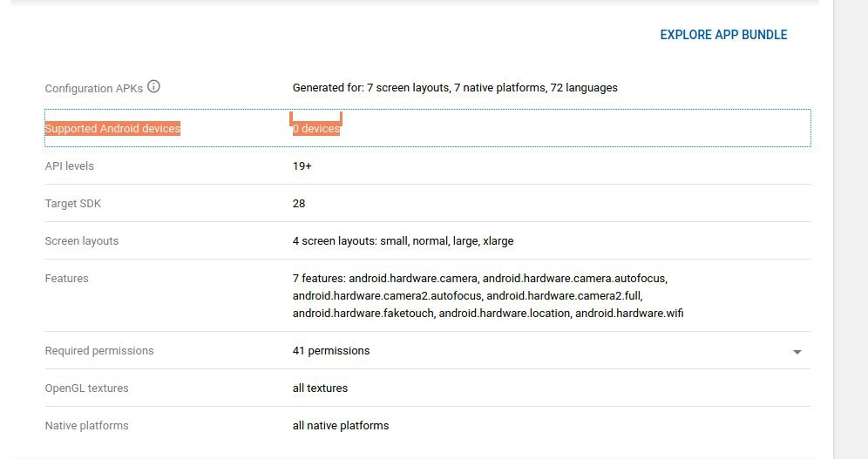Click the 'all native platforms' value
Viewport: 868px width, 459px height.
tap(341, 426)
